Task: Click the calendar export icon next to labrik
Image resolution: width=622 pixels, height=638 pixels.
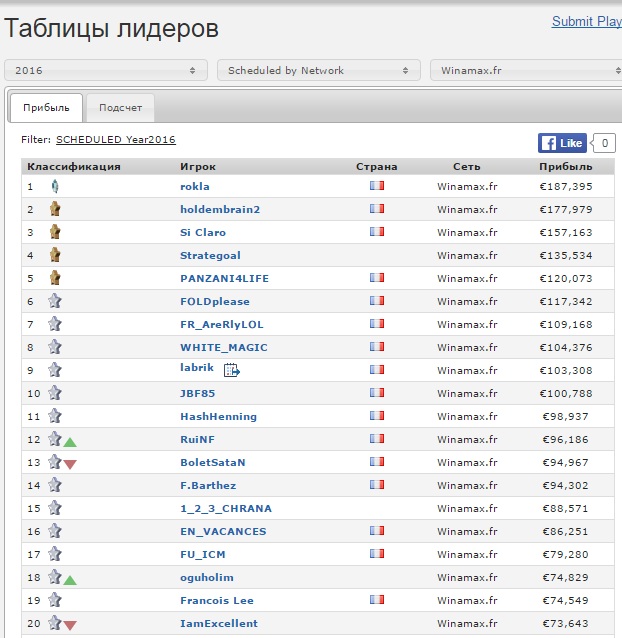Action: click(x=231, y=370)
